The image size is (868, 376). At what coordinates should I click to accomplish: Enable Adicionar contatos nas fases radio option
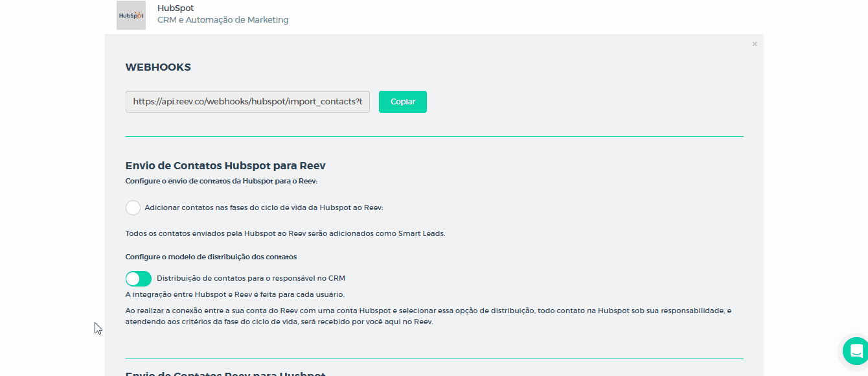click(133, 207)
